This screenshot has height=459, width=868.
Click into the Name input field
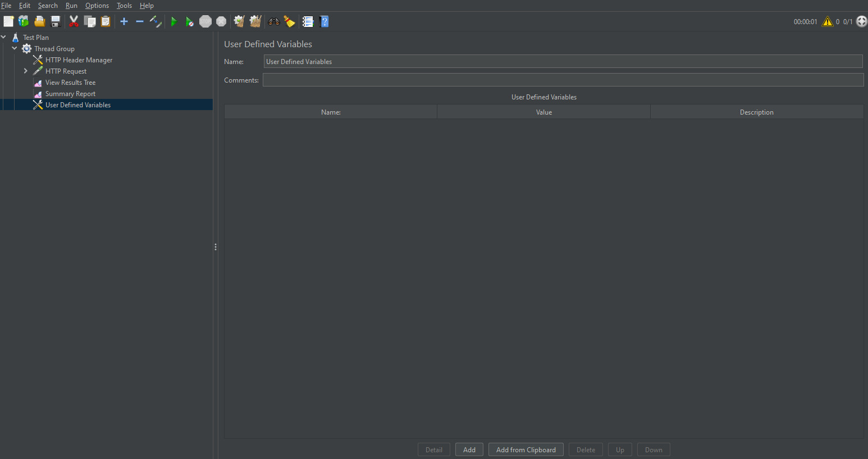pyautogui.click(x=563, y=61)
